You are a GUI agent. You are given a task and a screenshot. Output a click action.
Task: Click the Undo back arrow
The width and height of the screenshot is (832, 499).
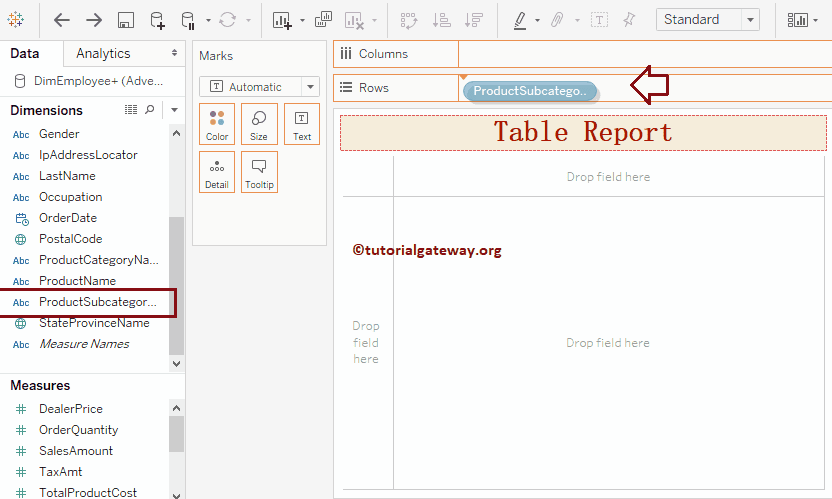pyautogui.click(x=62, y=20)
